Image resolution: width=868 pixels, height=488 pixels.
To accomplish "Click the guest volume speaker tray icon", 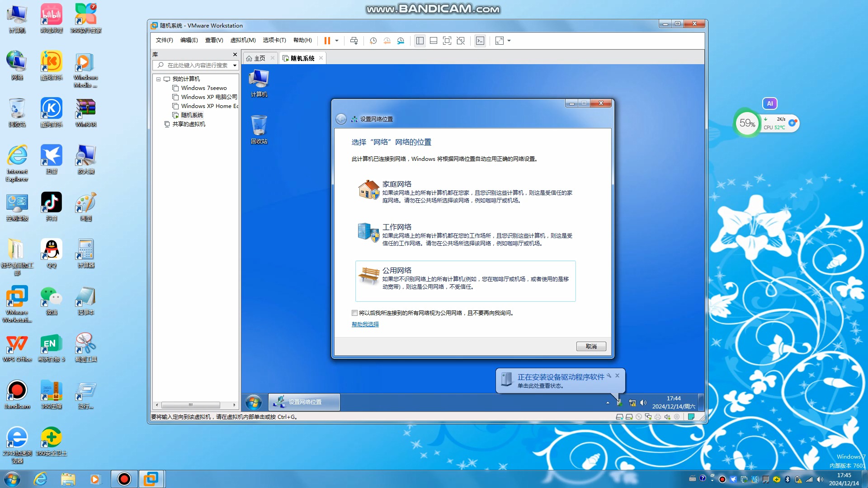I will [643, 403].
